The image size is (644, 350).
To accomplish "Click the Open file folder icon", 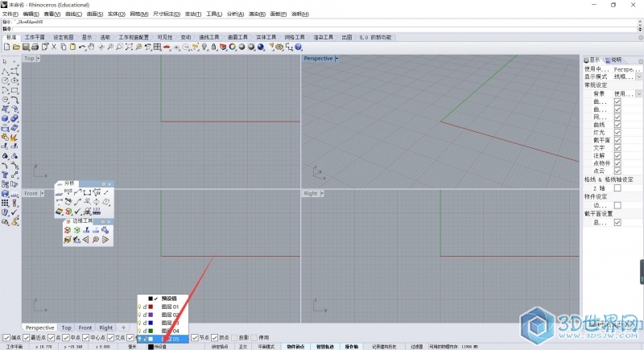I will (x=15, y=47).
